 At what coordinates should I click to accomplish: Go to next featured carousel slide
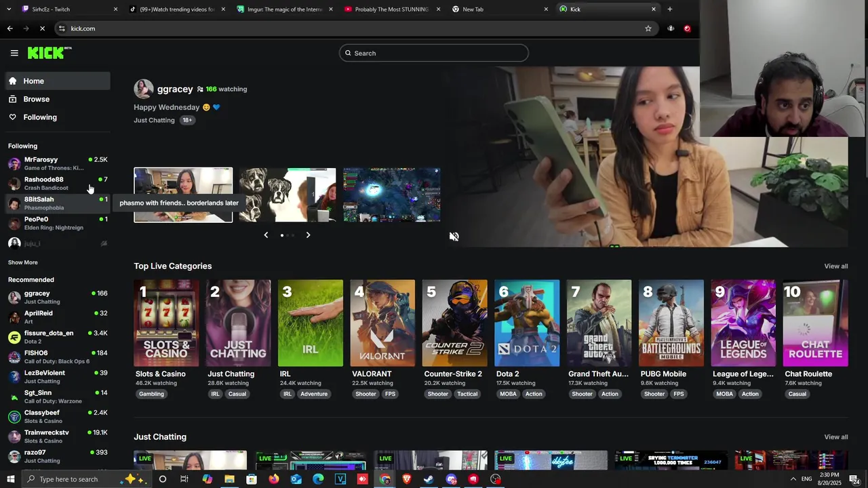pos(308,235)
